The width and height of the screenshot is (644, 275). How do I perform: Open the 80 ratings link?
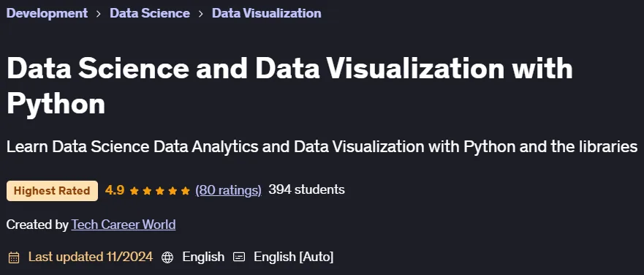[x=228, y=190]
